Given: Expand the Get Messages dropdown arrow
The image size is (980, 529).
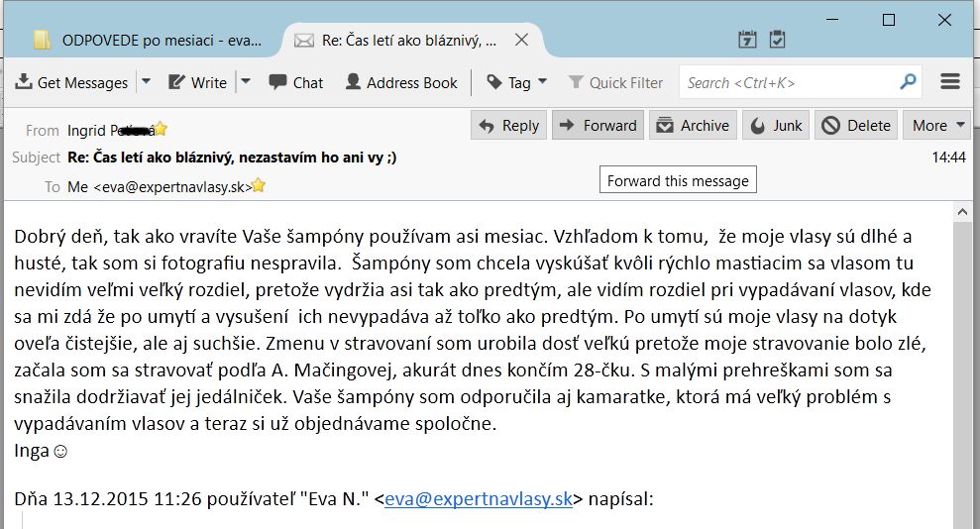Looking at the screenshot, I should click(147, 81).
